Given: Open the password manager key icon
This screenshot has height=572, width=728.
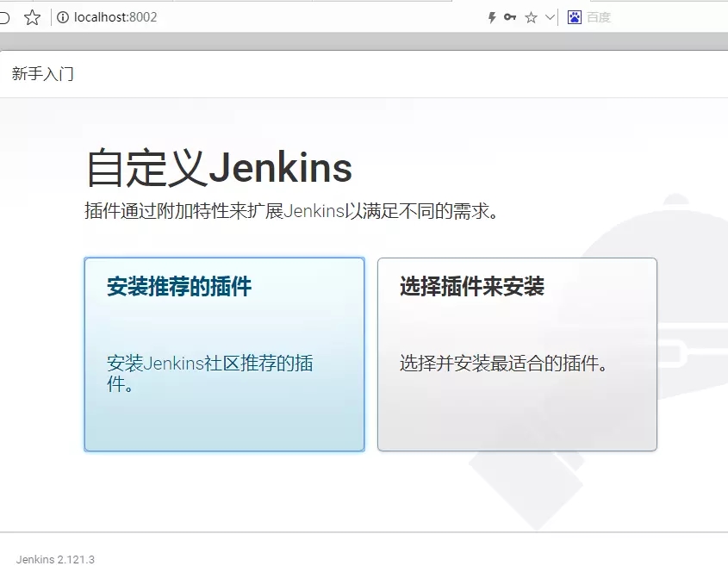Looking at the screenshot, I should tap(510, 16).
